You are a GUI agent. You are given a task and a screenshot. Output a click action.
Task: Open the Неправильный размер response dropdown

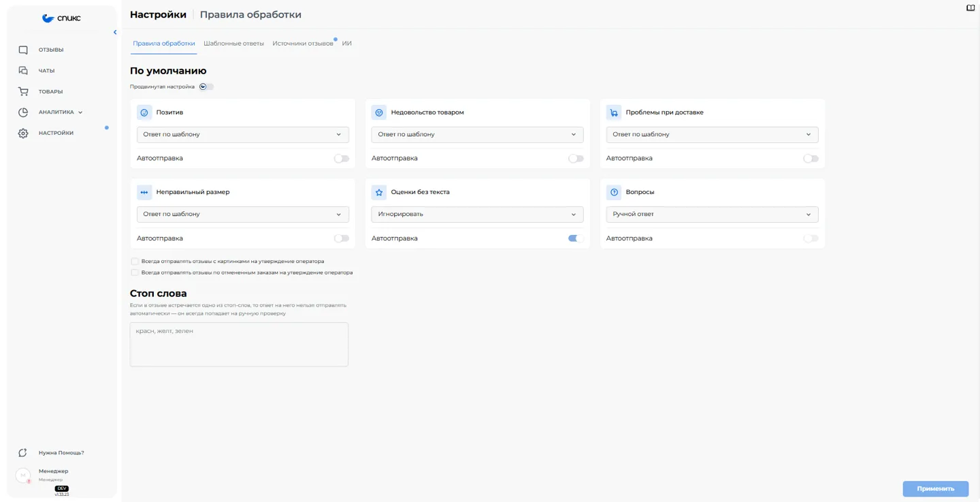click(x=243, y=214)
